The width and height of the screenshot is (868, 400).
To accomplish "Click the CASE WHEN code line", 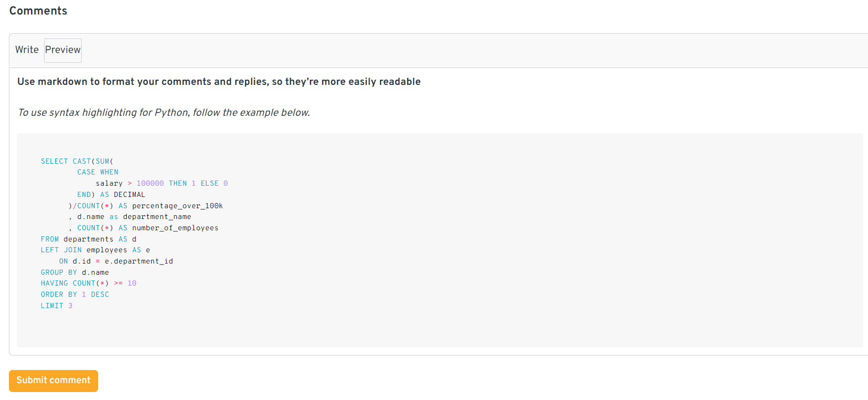I will point(98,172).
